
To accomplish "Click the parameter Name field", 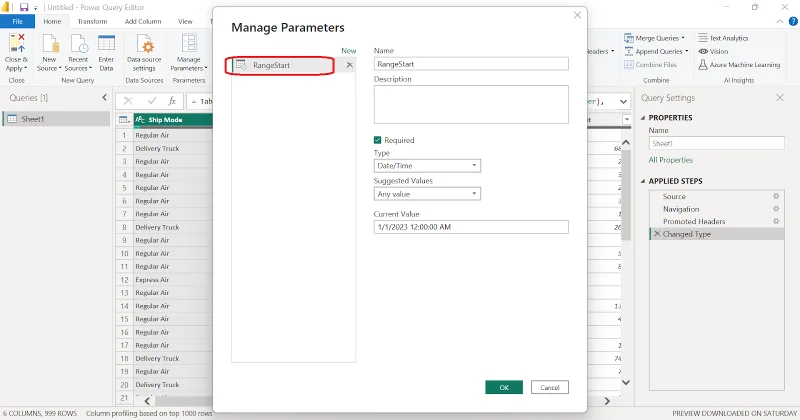I will pos(471,64).
